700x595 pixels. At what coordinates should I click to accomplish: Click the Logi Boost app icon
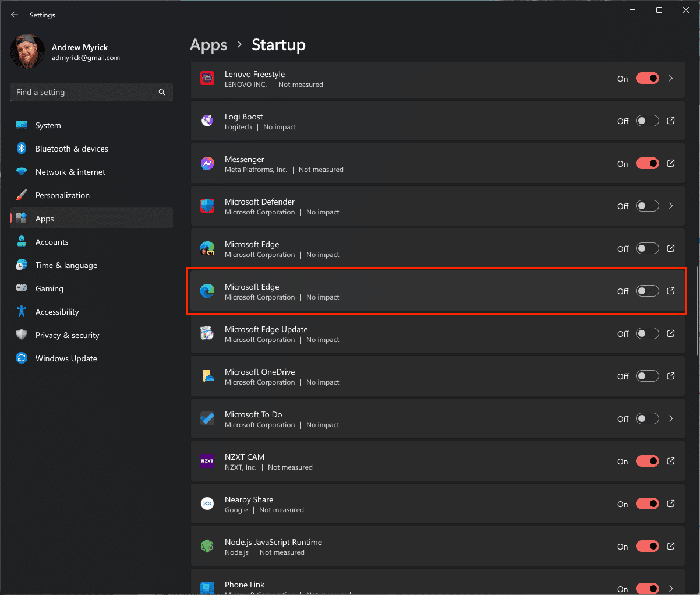(x=207, y=121)
